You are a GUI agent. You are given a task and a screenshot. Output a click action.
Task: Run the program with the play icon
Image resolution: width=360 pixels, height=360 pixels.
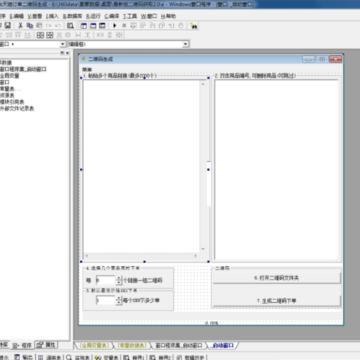[x=115, y=25]
